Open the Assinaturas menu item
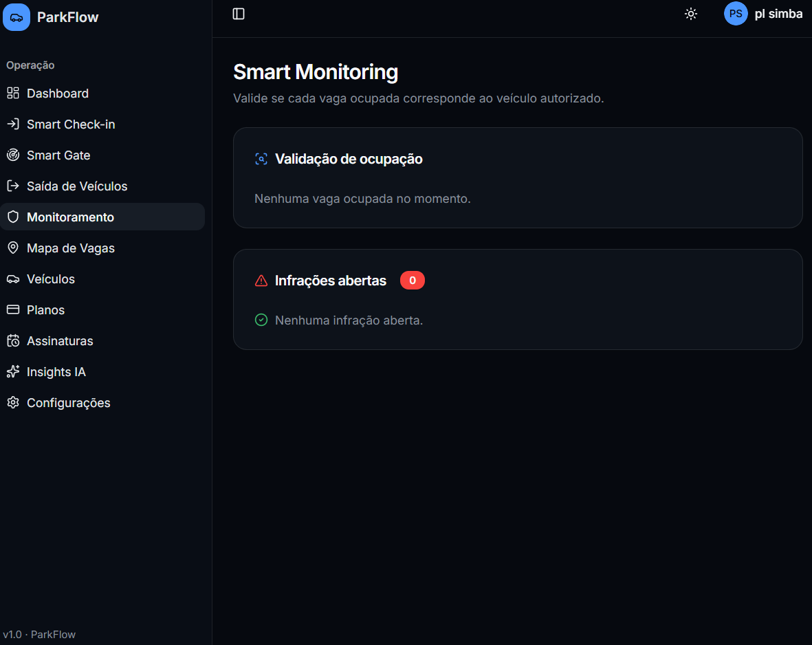Viewport: 812px width, 645px height. pos(102,341)
